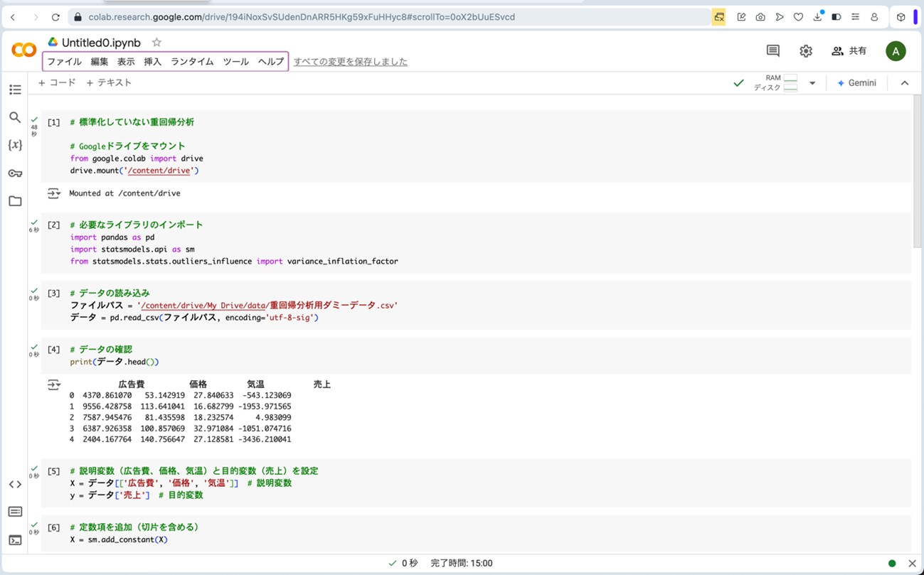
Task: Open the 編集 menu
Action: (x=100, y=62)
